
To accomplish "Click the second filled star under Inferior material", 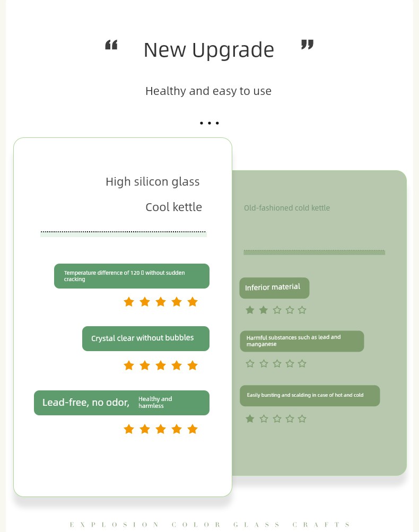I will click(264, 310).
